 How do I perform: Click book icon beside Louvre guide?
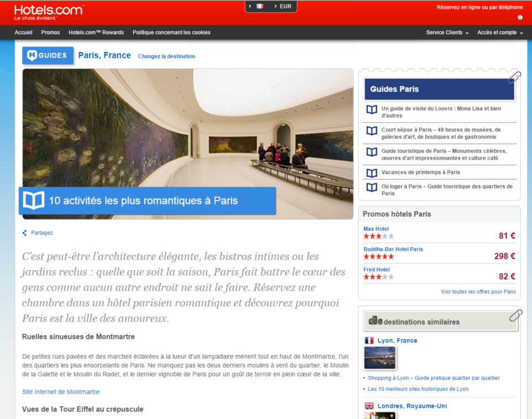pos(372,109)
